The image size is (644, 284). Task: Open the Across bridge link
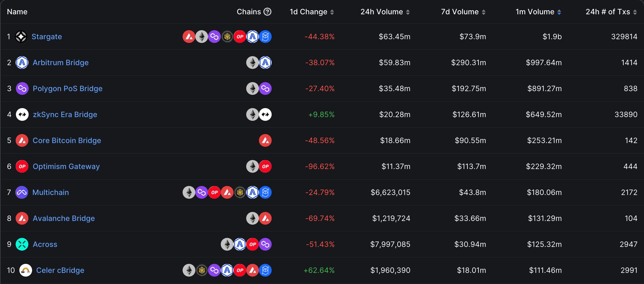point(45,244)
